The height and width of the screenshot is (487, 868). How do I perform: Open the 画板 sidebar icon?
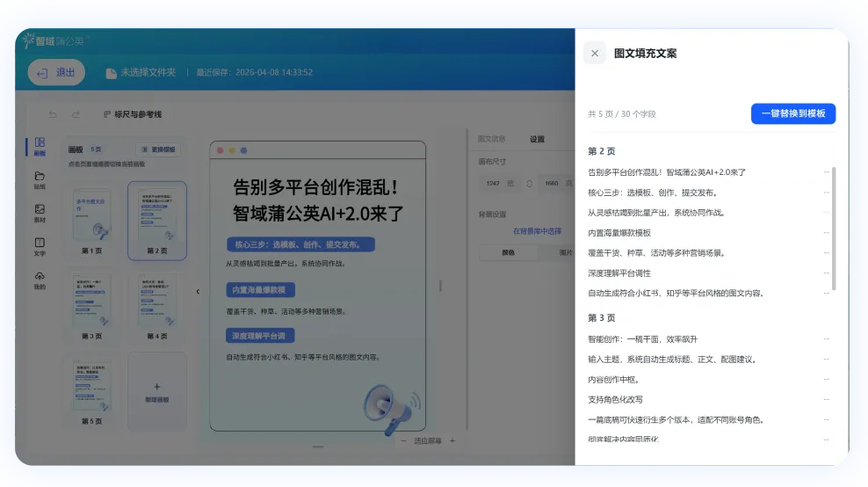(x=40, y=147)
